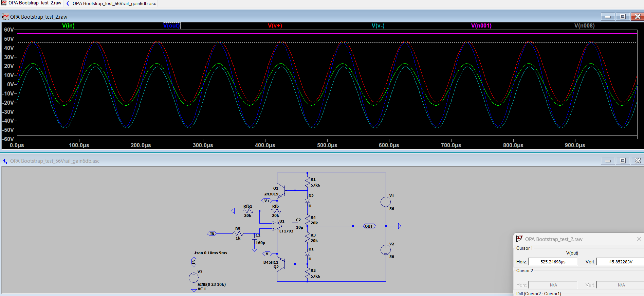Switch to OPA Bootstrap_test_56Vrail_gain6db.asc tab
The height and width of the screenshot is (296, 644).
tap(111, 3)
